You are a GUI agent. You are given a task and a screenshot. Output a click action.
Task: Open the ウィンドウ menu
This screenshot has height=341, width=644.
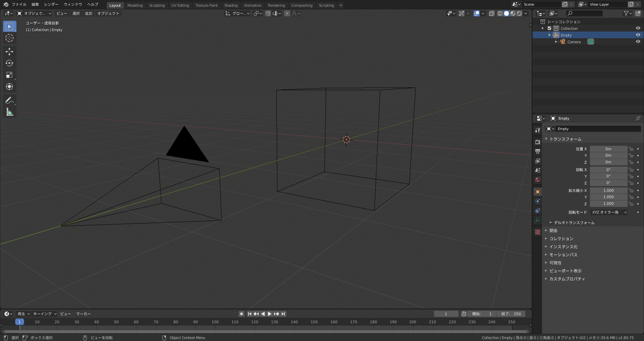pos(73,4)
